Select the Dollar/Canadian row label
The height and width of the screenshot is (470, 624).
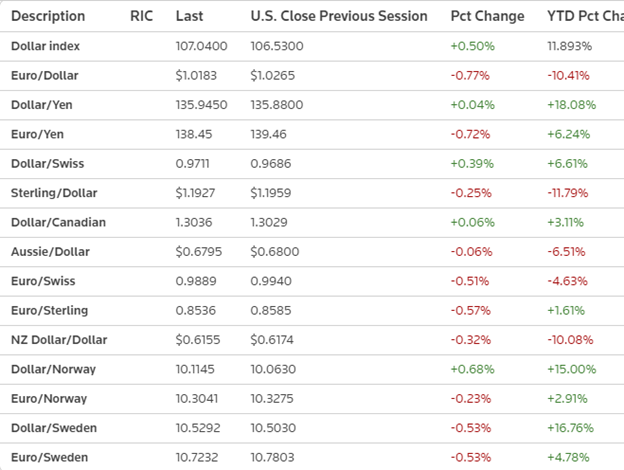58,223
